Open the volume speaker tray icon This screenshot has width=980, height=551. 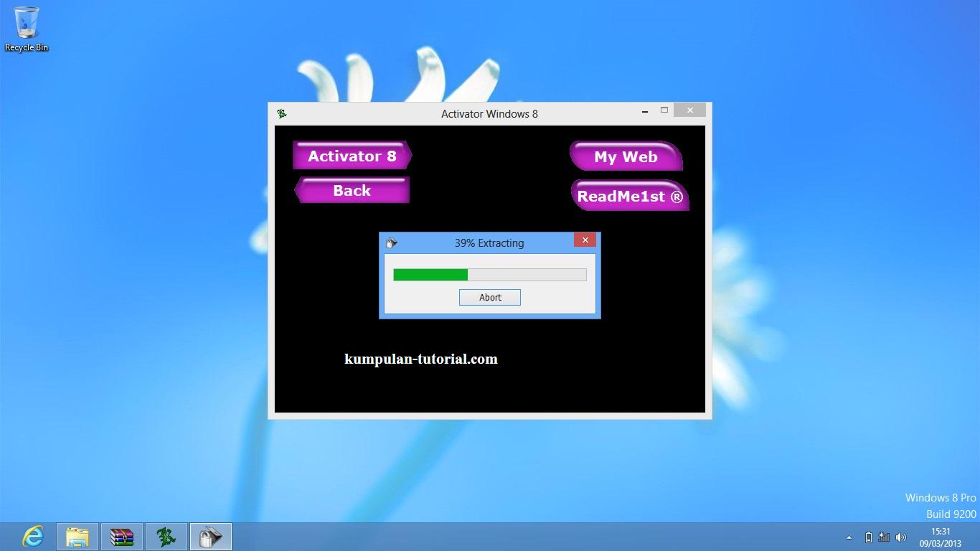tap(901, 537)
